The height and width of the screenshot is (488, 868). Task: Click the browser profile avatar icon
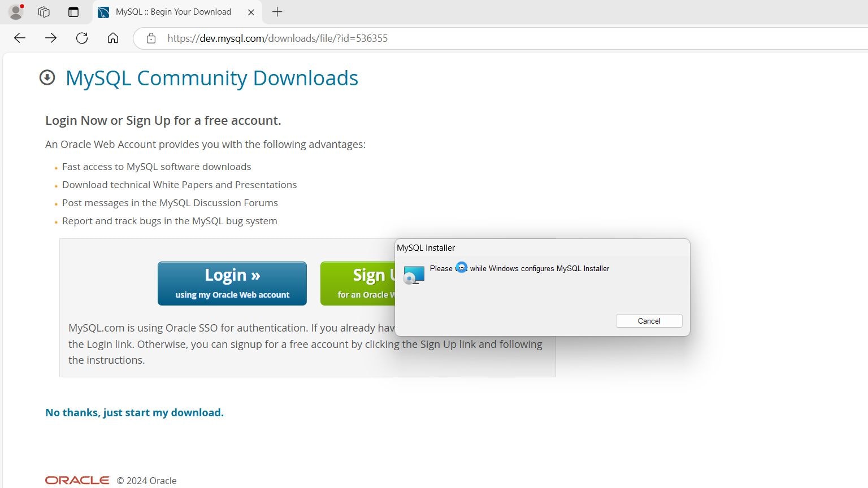[x=16, y=12]
